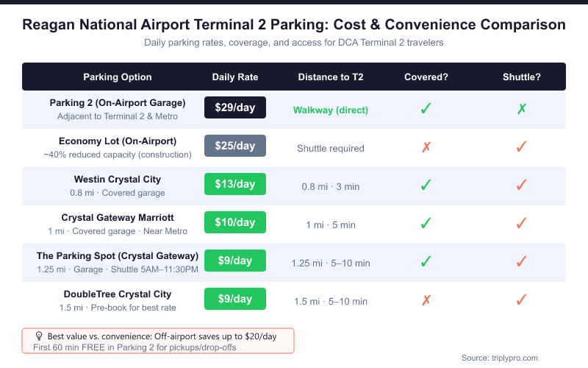Select the Daily Rate column header

click(235, 77)
